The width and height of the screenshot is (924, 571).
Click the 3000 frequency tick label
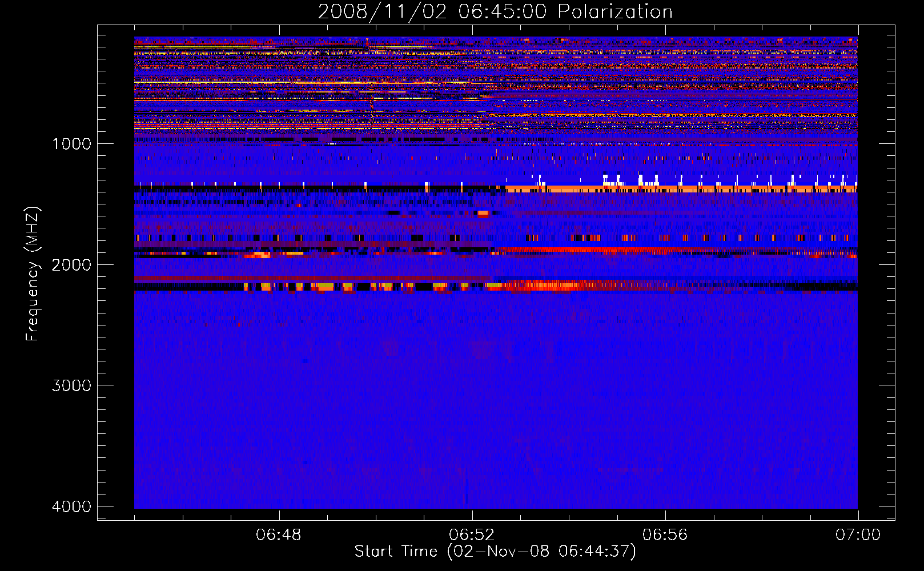[x=71, y=385]
